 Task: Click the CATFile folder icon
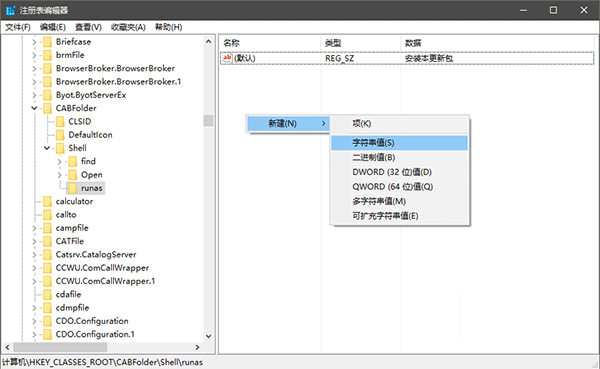click(x=47, y=242)
